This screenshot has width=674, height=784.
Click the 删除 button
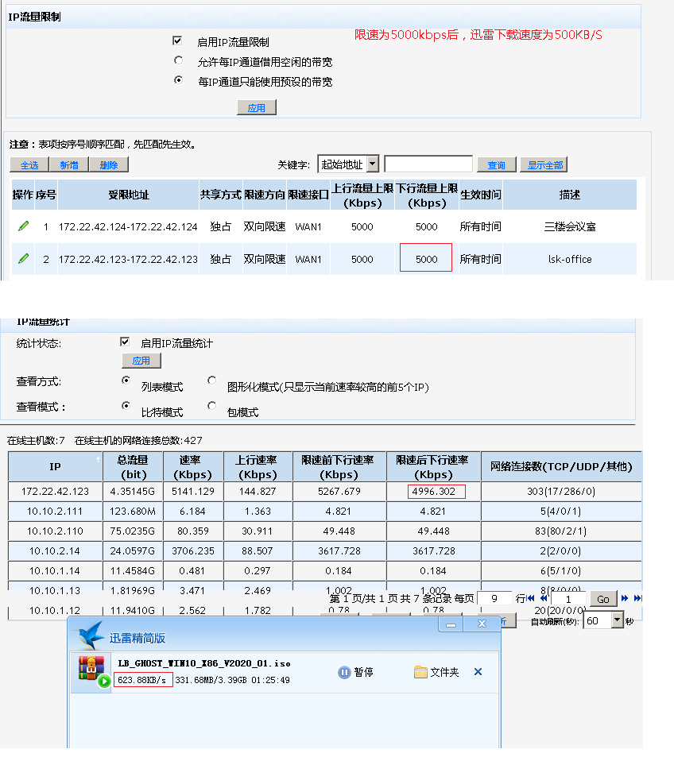109,164
